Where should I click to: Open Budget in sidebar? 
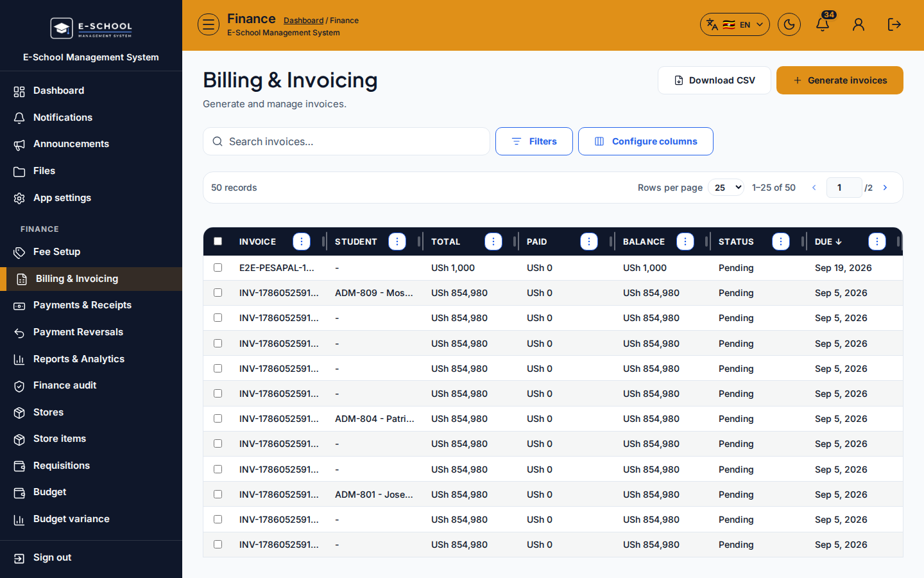[x=91, y=492]
